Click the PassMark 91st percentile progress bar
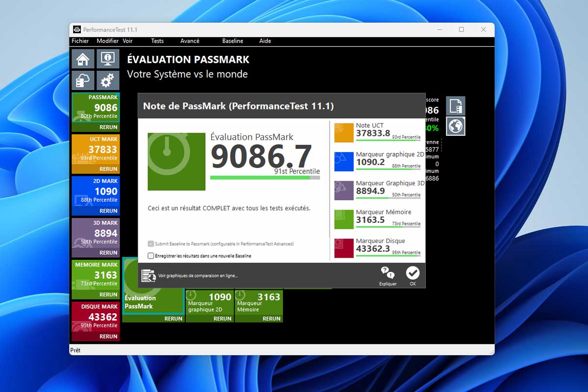Viewport: 588px width, 392px height. (x=265, y=177)
